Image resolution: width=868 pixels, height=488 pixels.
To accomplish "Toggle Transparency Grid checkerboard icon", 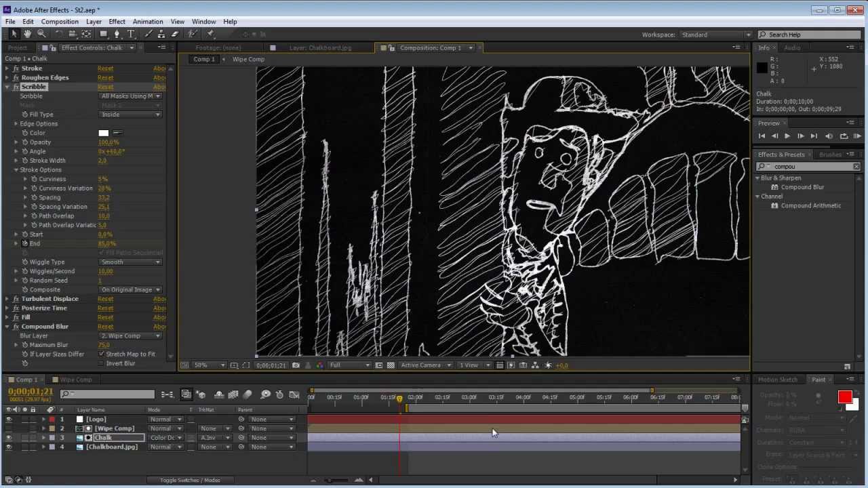I will pyautogui.click(x=391, y=365).
